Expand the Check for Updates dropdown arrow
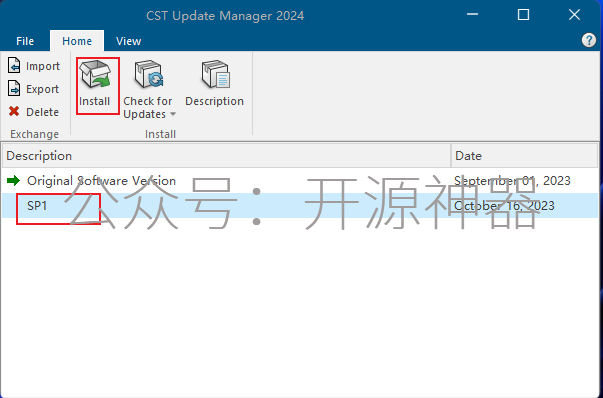 [173, 114]
